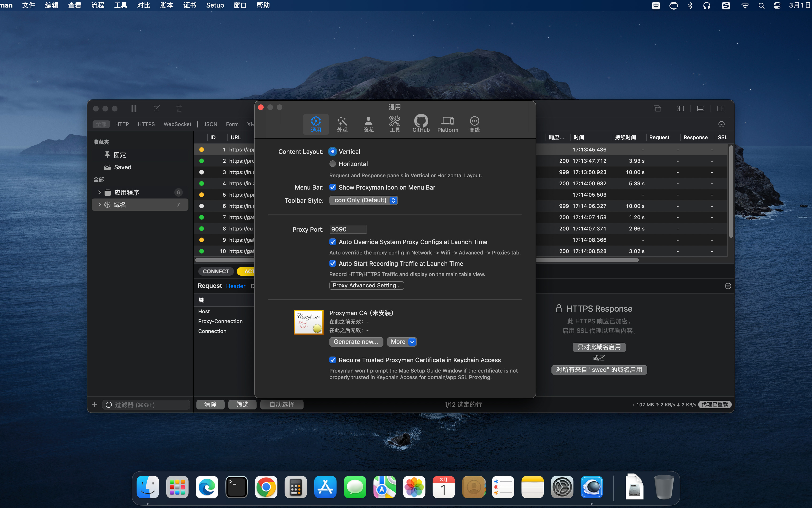Image resolution: width=812 pixels, height=508 pixels.
Task: Click Generate new certificate button
Action: pos(356,342)
